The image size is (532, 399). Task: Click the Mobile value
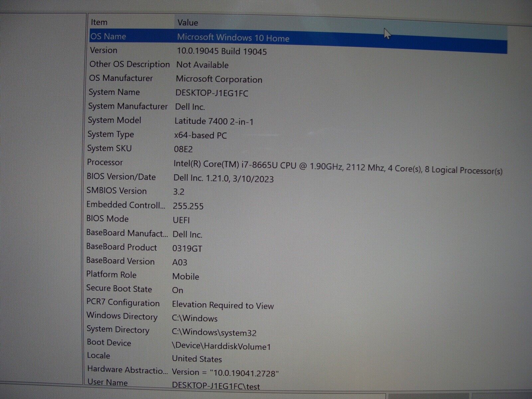click(186, 276)
